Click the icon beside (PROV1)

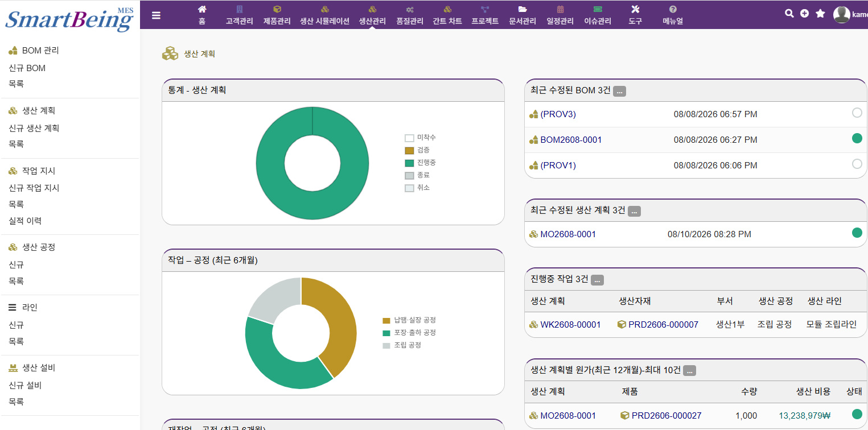tap(534, 166)
